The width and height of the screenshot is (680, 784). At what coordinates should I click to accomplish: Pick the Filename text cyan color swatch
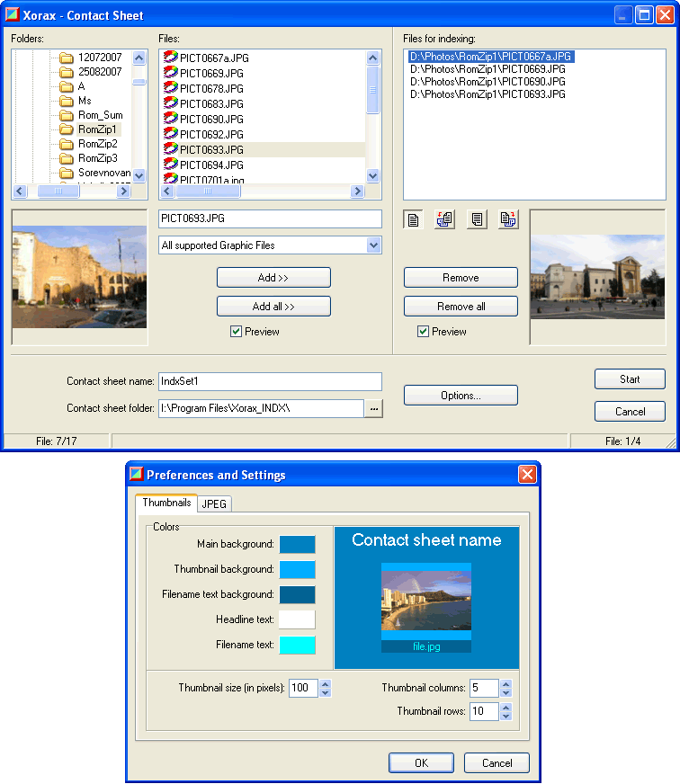tap(297, 645)
